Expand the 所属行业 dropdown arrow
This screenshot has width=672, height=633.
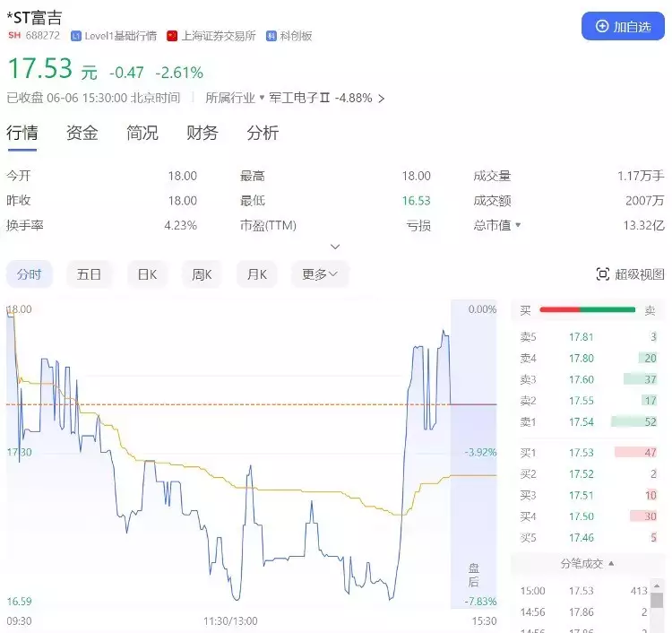click(x=262, y=98)
